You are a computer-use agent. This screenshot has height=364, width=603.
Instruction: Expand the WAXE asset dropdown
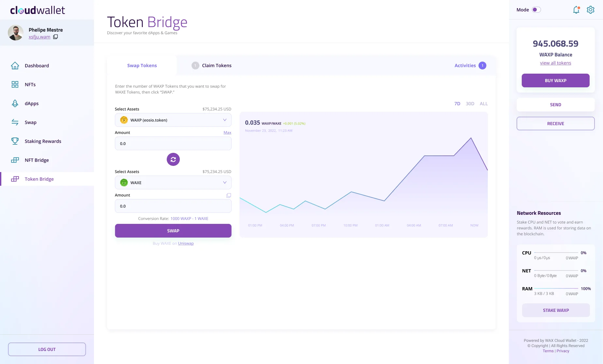coord(173,182)
